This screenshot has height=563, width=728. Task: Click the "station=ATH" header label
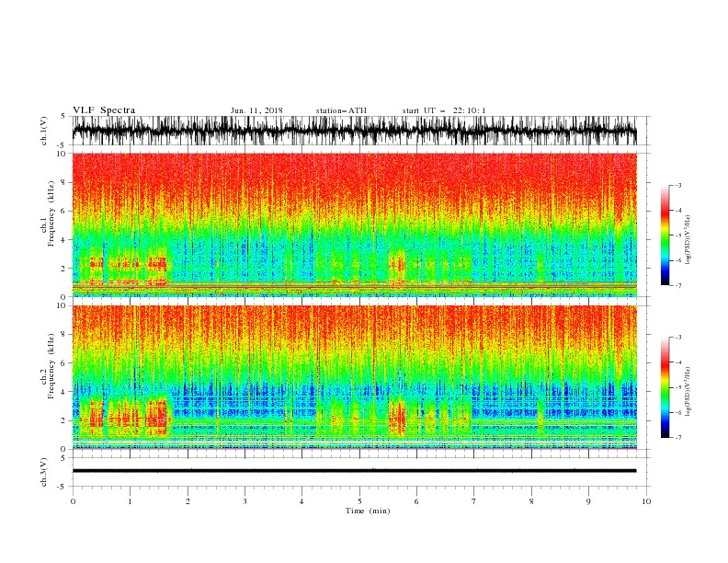(341, 110)
